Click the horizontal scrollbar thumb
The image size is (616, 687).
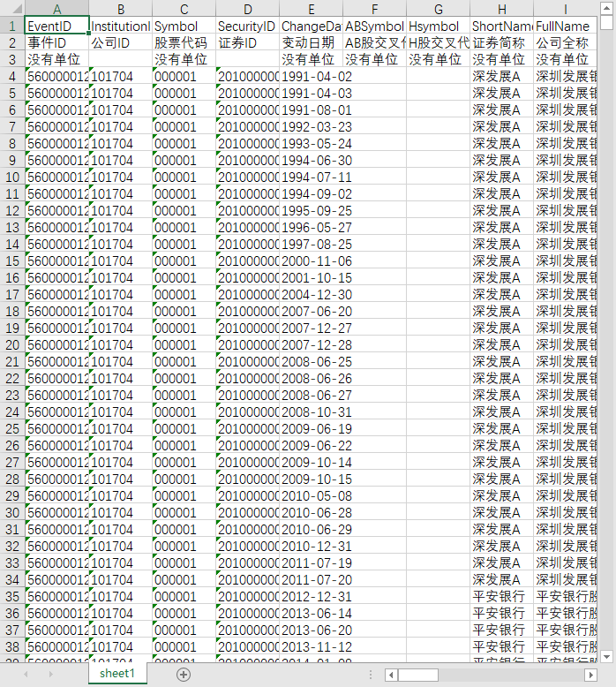(418, 675)
